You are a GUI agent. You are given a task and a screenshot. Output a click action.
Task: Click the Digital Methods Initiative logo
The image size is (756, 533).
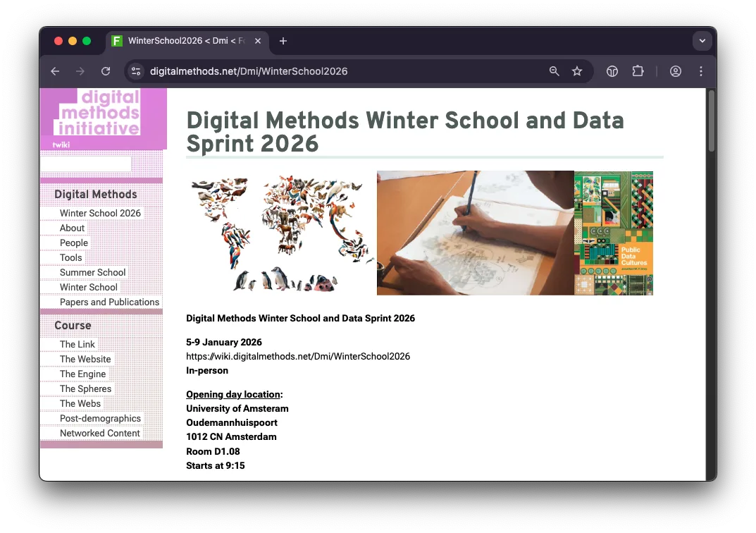[100, 112]
